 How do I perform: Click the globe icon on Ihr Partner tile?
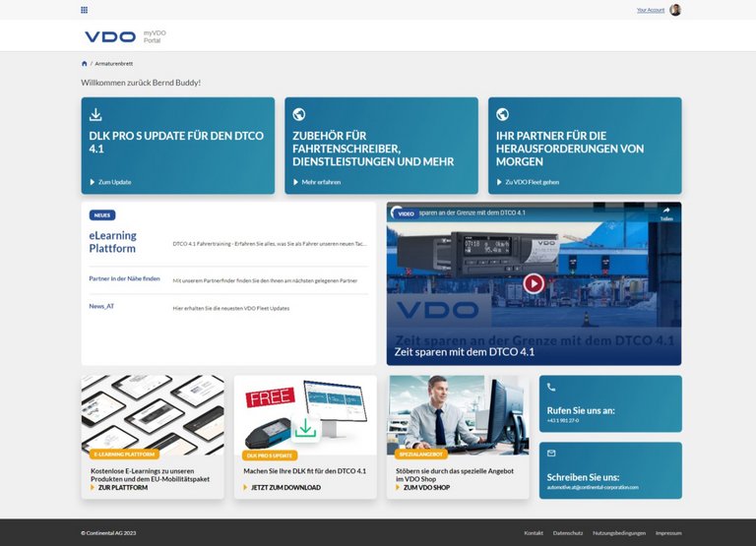click(x=502, y=114)
